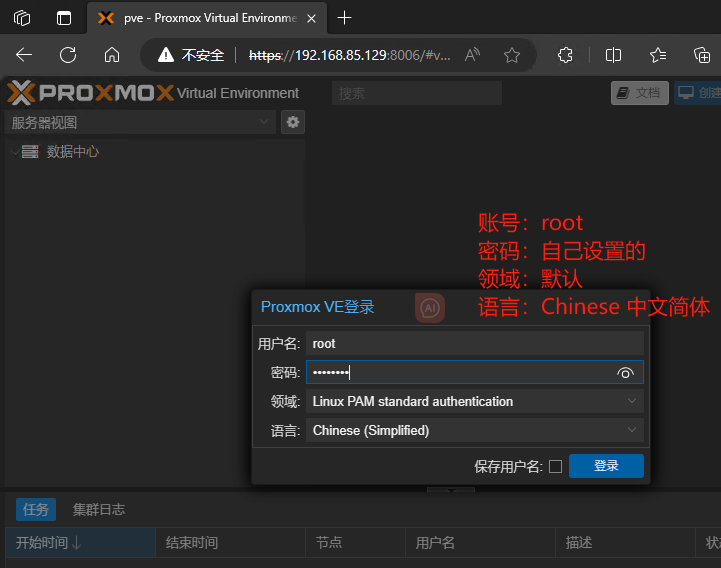
Task: Close the pve Proxmox tab
Action: (x=311, y=18)
